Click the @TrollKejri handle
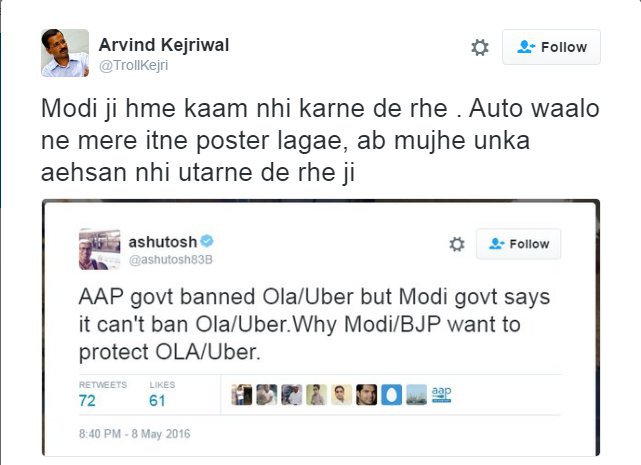641x465 pixels. tap(133, 65)
